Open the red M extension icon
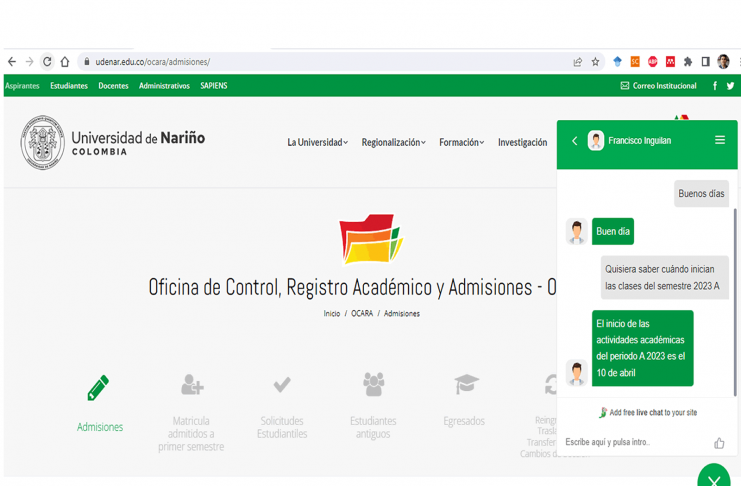Screen dimensions: 741x486 click(671, 61)
